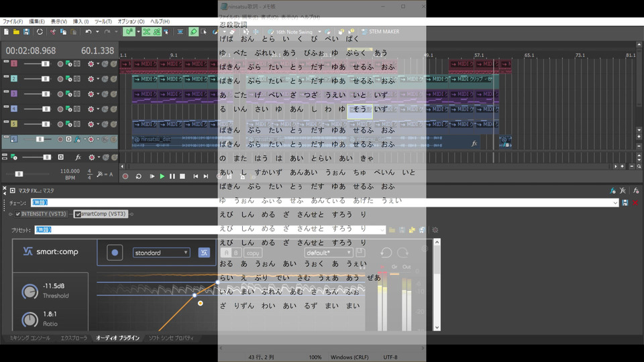Toggle smartComp (VST3) checkbox
The height and width of the screenshot is (362, 644).
click(78, 214)
